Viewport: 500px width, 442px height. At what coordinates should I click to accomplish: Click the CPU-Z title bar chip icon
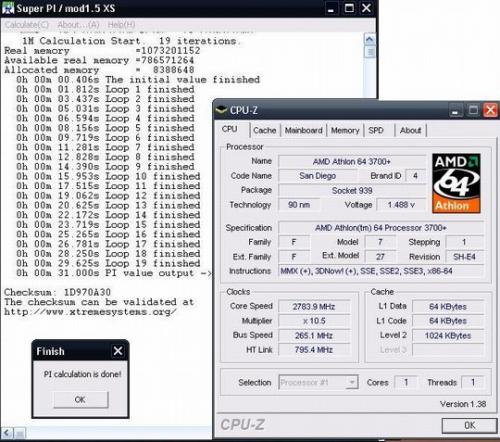[221, 110]
